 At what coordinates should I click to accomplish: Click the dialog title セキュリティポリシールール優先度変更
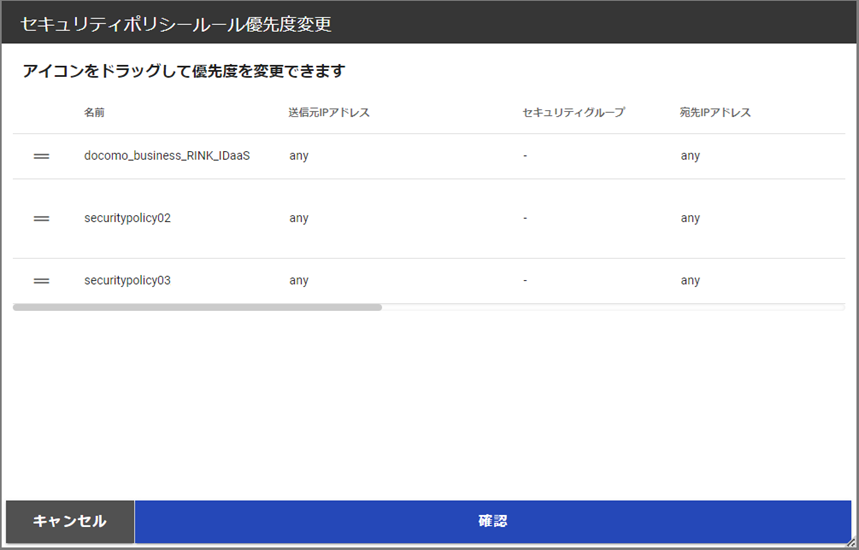[176, 24]
